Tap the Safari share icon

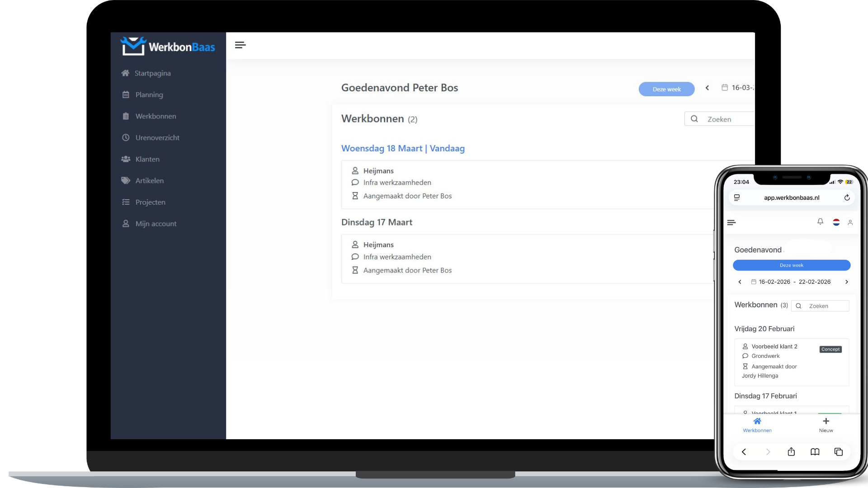click(791, 452)
